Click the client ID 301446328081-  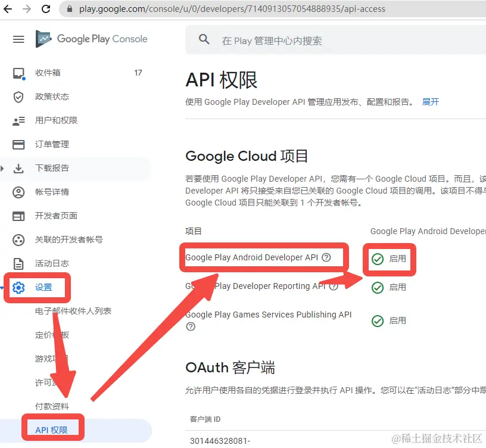220,441
